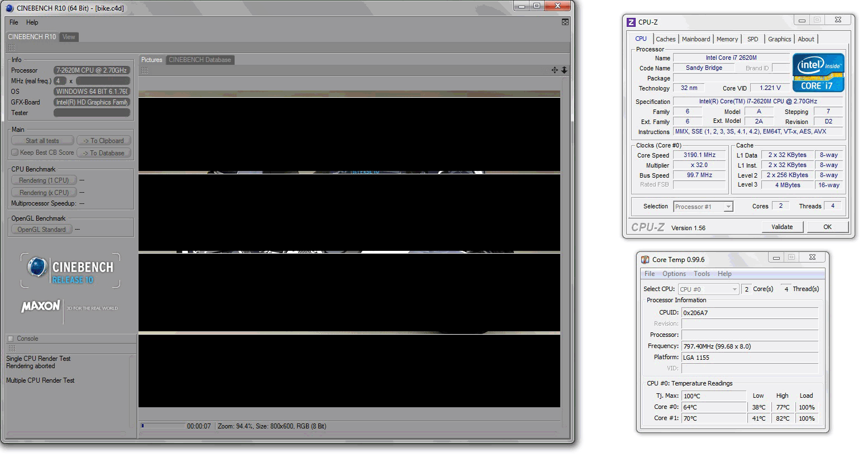This screenshot has width=868, height=462.
Task: Click the grip handle below the Console checkbox
Action: pyautogui.click(x=12, y=348)
